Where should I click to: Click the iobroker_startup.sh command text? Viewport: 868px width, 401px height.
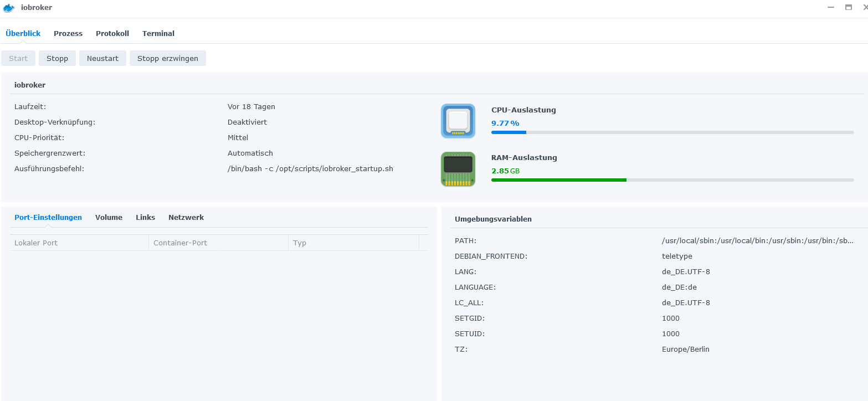(x=310, y=168)
